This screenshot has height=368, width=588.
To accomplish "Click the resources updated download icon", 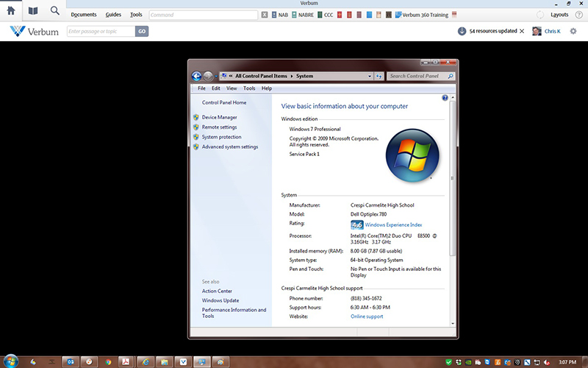I will (x=462, y=31).
